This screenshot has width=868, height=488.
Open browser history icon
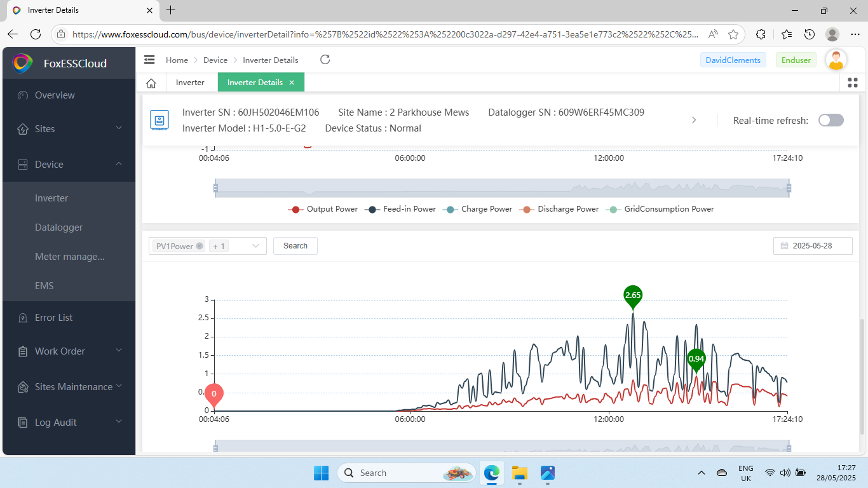coord(809,34)
